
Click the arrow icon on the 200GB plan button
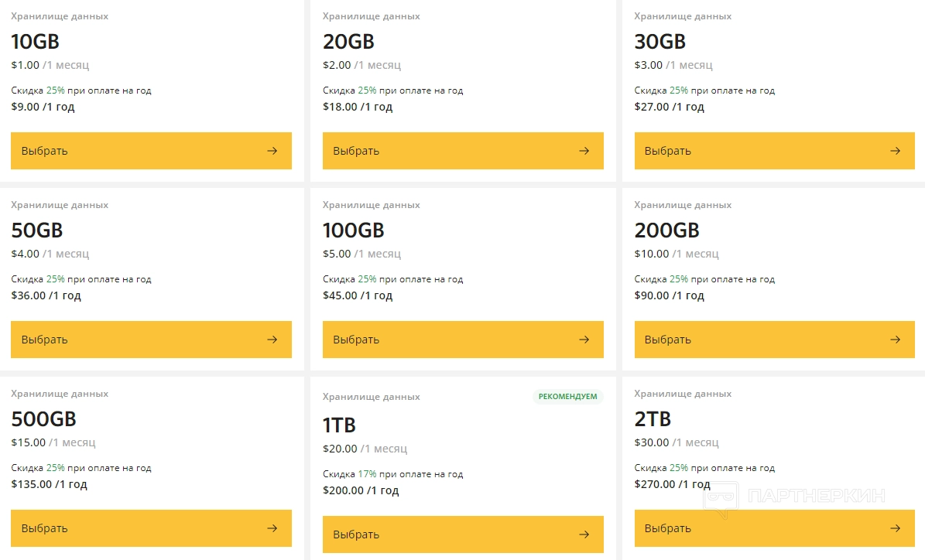click(x=896, y=340)
